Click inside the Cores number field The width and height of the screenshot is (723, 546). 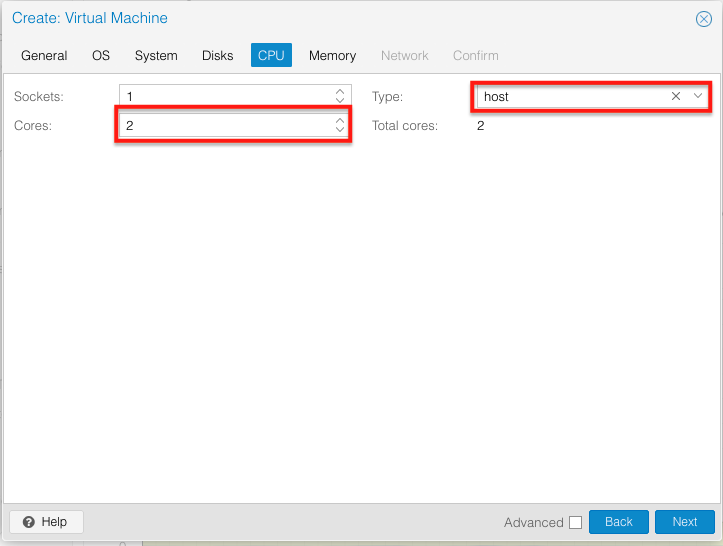(225, 126)
